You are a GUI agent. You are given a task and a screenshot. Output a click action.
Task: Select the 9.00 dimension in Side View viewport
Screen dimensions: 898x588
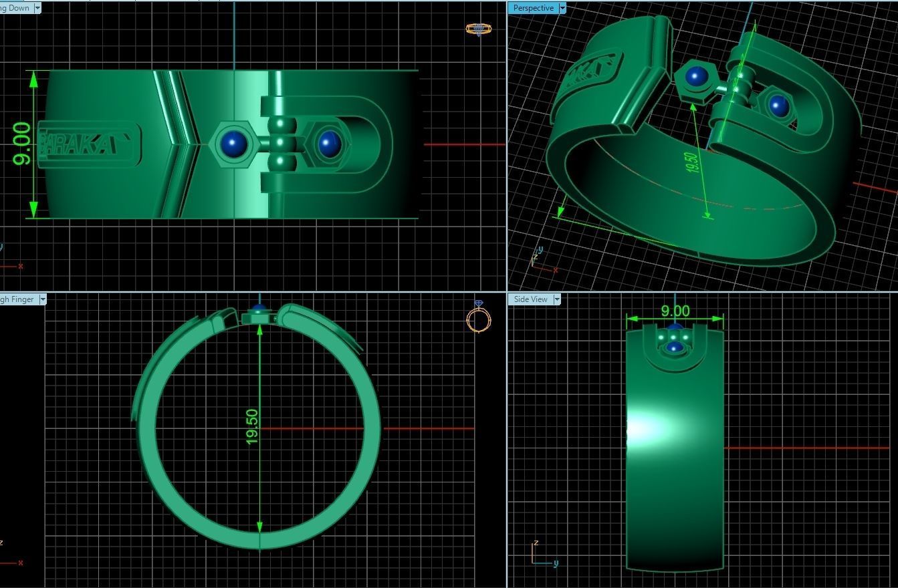(x=675, y=311)
